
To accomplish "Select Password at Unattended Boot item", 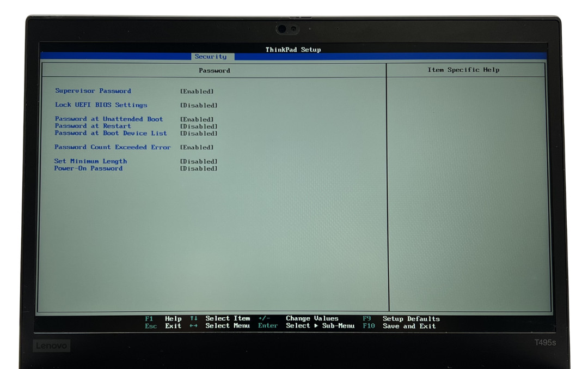I will tap(109, 119).
